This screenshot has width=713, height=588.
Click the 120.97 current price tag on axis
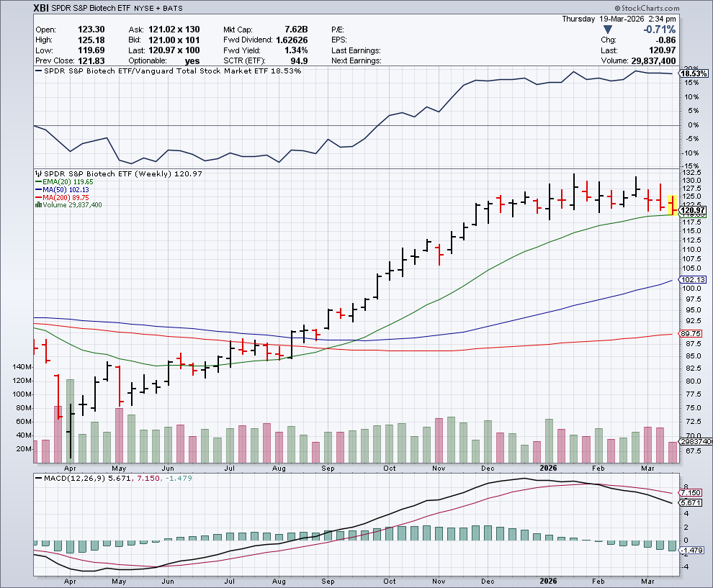pos(694,209)
